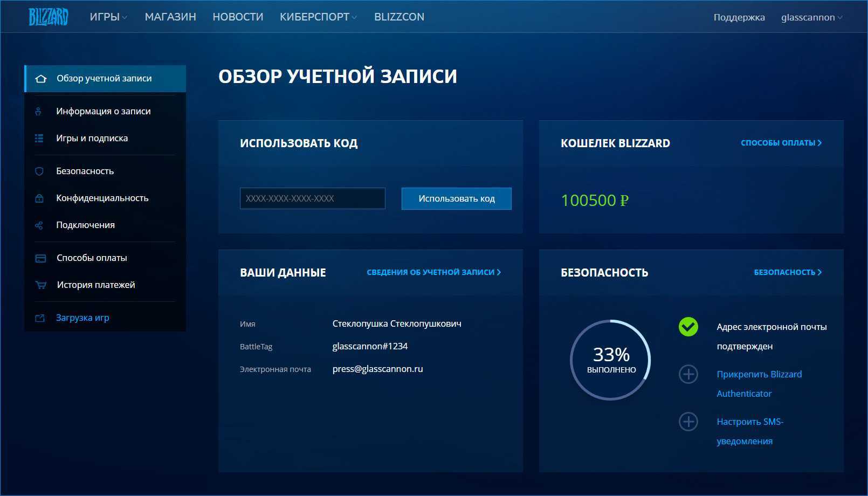Click the ВАШИ ДАННЫЕ heading
The height and width of the screenshot is (496, 868).
[283, 273]
